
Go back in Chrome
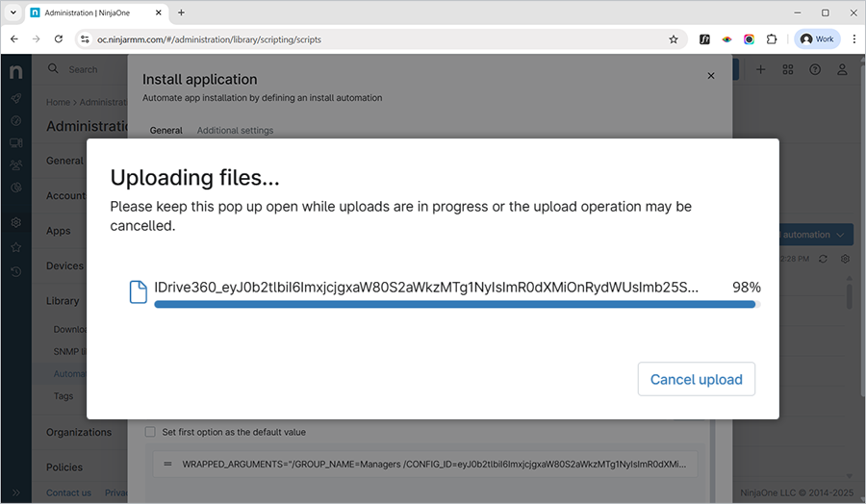coord(14,39)
